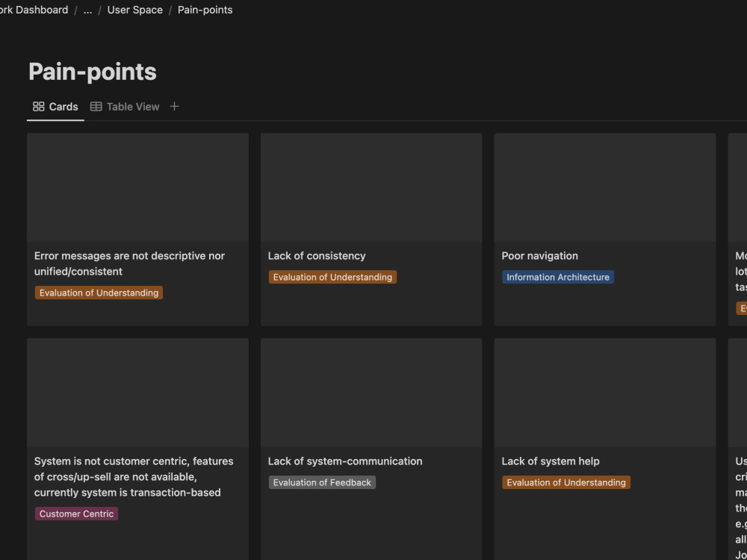Screen dimensions: 747x560
Task: Select the Evaluation of Understanding tag under Lack of system help
Action: pos(566,482)
